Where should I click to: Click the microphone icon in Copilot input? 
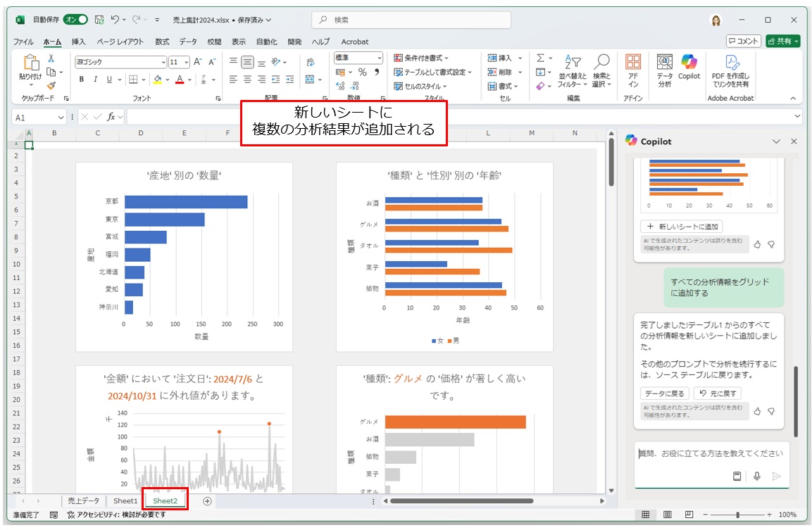coord(757,476)
